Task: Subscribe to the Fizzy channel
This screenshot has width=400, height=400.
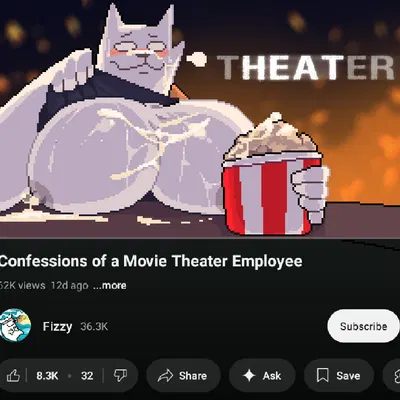Action: pos(363,326)
